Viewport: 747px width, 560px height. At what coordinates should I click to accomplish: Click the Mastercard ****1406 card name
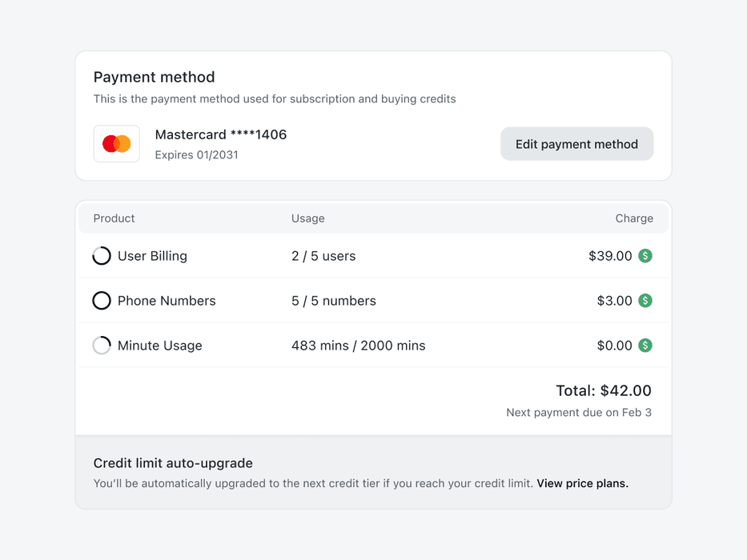point(220,134)
